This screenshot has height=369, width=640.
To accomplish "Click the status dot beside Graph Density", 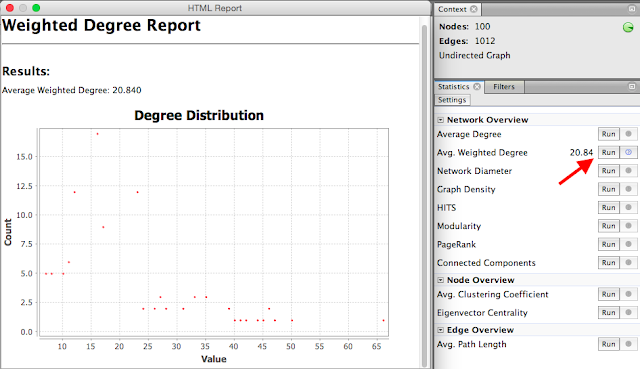I will click(629, 189).
